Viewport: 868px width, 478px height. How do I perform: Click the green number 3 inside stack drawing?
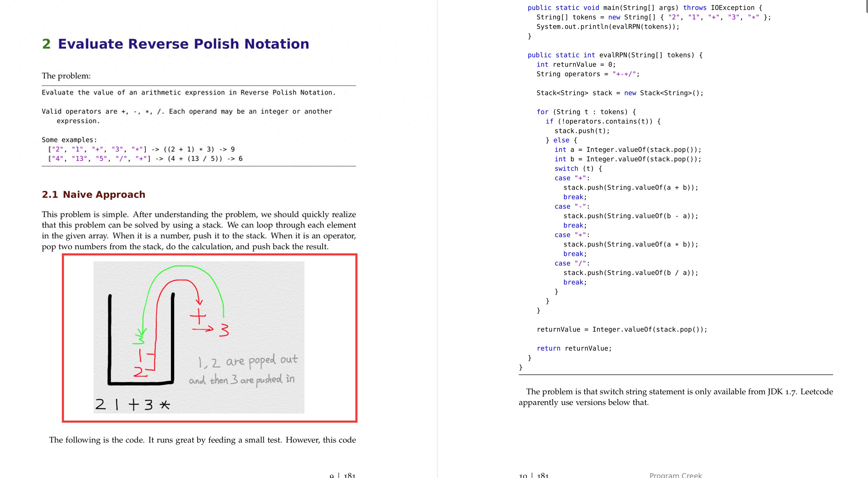coord(139,338)
